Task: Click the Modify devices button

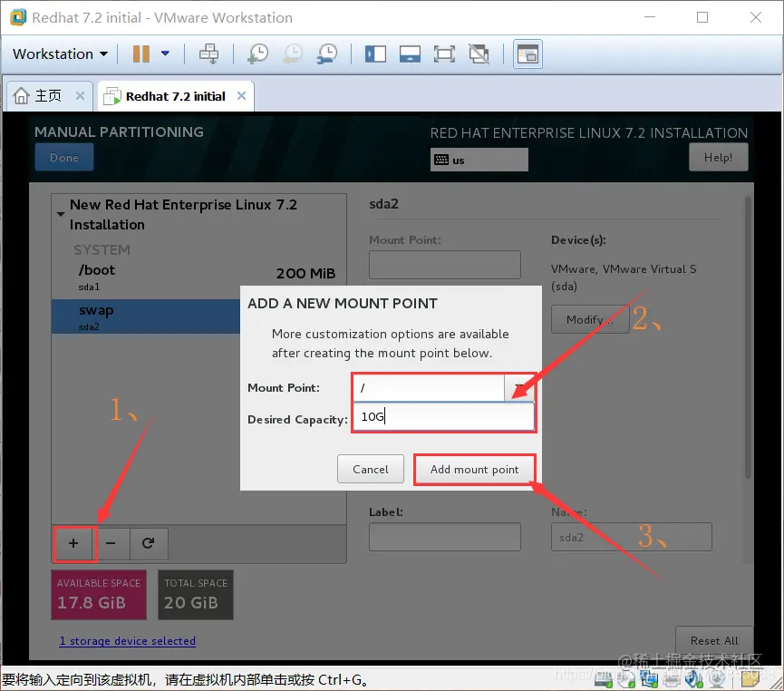Action: click(x=590, y=319)
